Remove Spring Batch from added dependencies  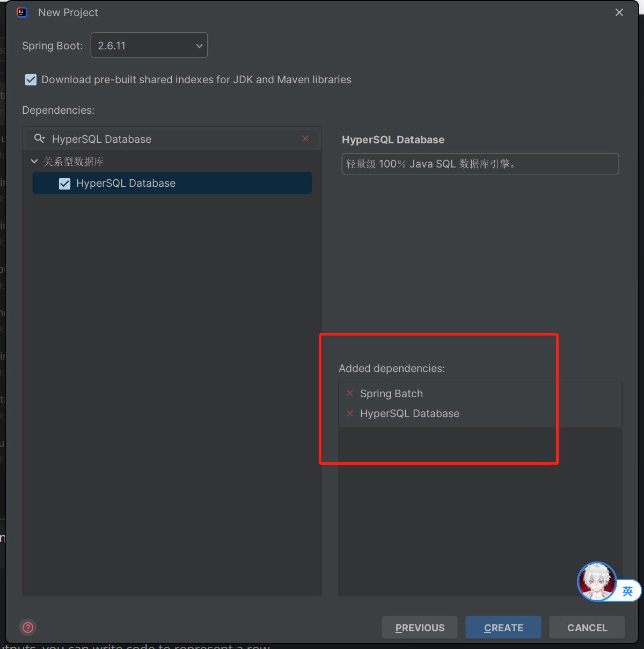point(350,393)
